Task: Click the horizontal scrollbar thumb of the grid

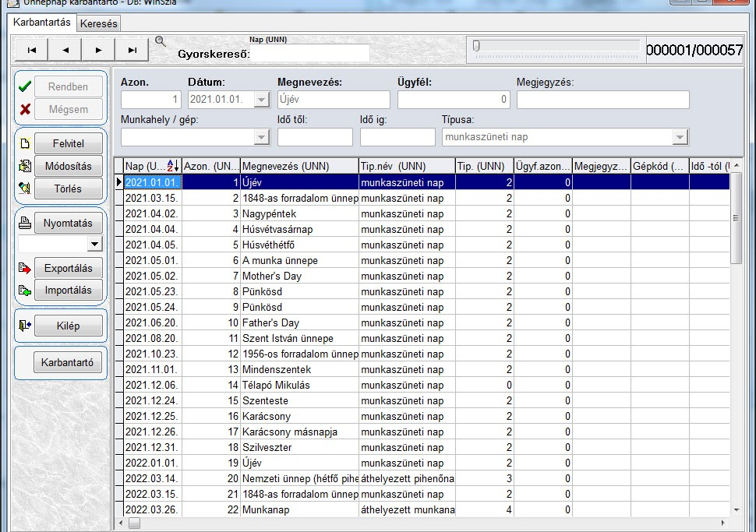Action: coord(135,523)
